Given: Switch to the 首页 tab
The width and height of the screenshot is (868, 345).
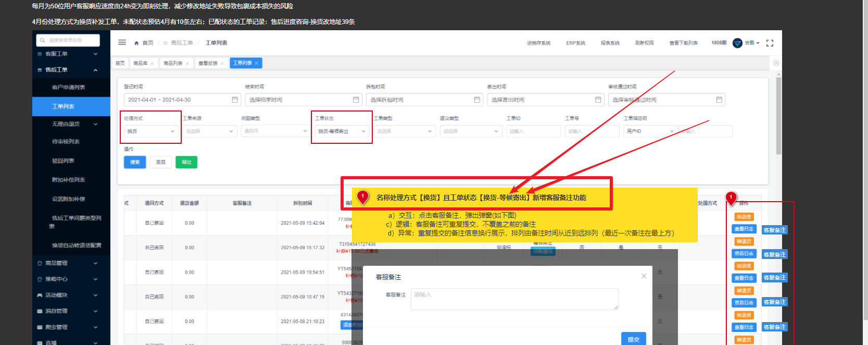Looking at the screenshot, I should [120, 63].
